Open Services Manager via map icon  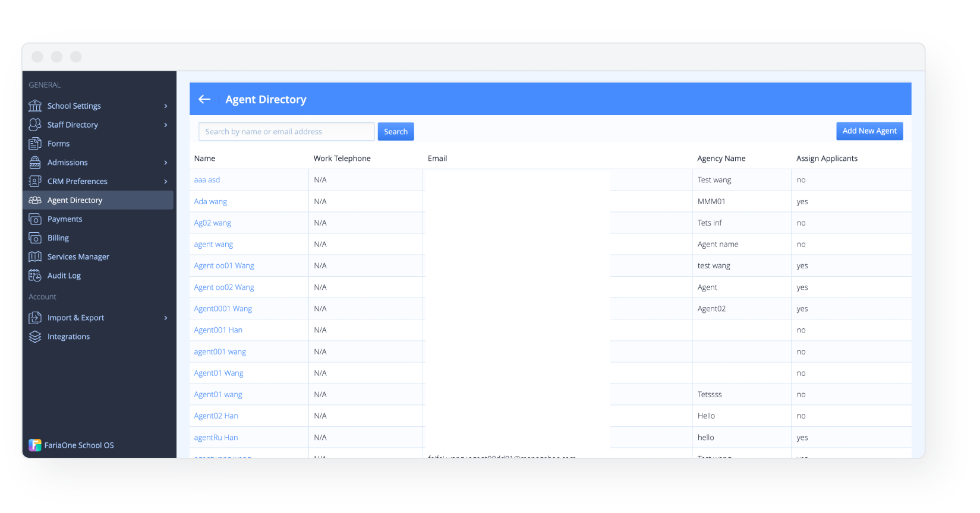click(35, 256)
